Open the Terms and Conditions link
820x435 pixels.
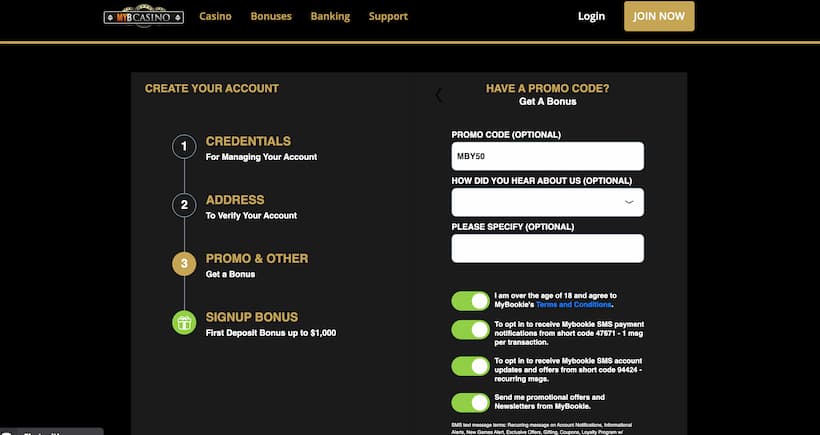pyautogui.click(x=573, y=305)
